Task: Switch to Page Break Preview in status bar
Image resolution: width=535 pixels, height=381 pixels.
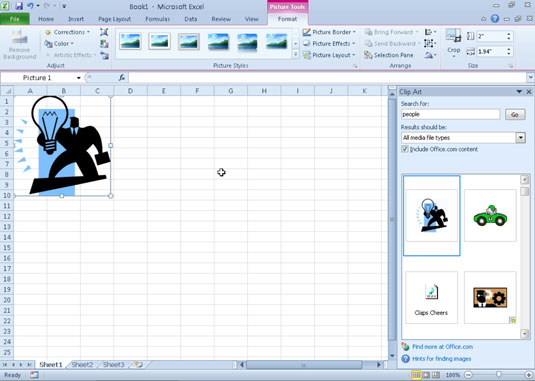Action: tap(436, 375)
